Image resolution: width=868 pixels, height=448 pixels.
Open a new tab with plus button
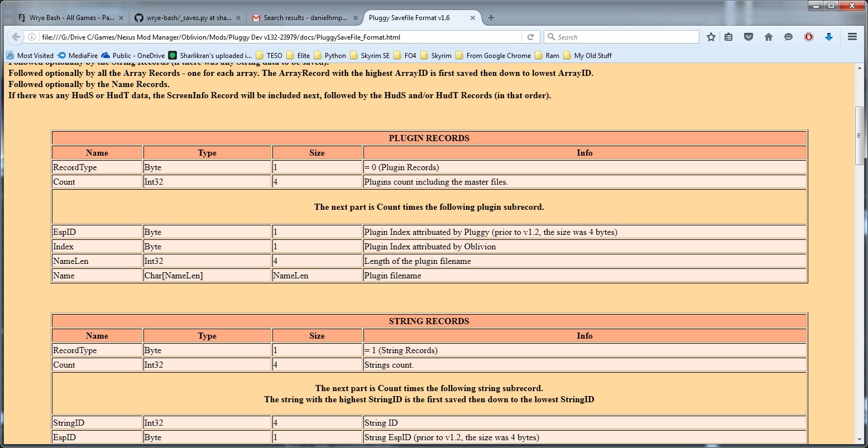click(491, 18)
